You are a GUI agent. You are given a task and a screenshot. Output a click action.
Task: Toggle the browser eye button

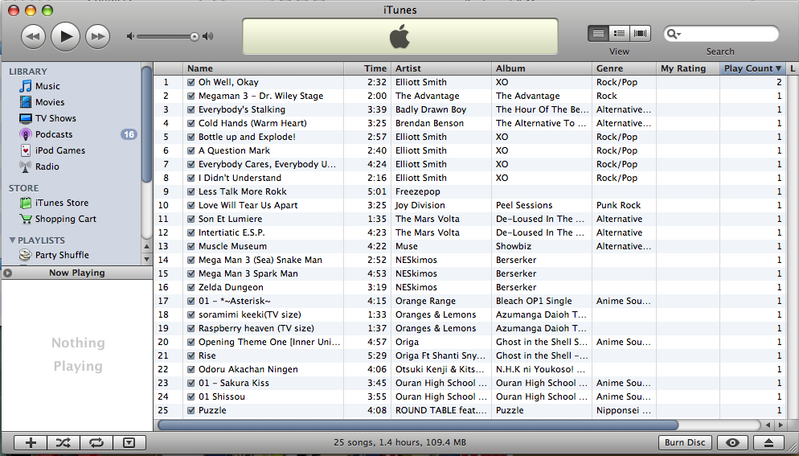tap(733, 442)
